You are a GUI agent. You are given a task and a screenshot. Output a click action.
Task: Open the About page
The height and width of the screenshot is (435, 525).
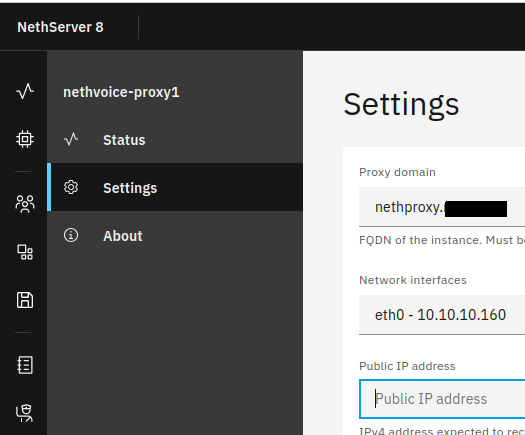coord(175,236)
